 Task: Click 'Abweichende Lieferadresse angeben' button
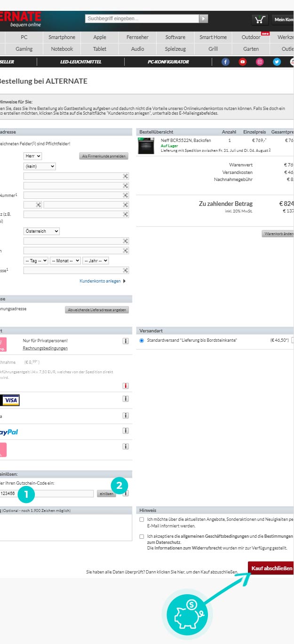coord(96,310)
